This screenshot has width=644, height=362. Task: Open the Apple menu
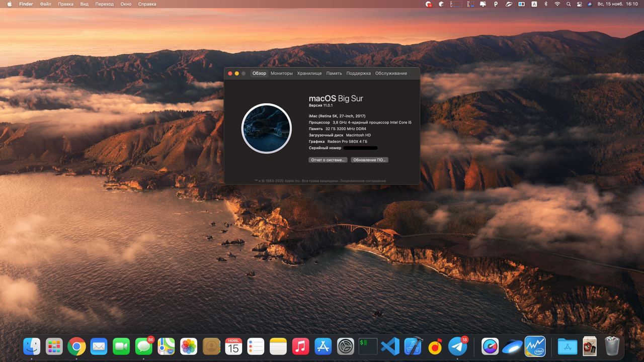coord(9,4)
